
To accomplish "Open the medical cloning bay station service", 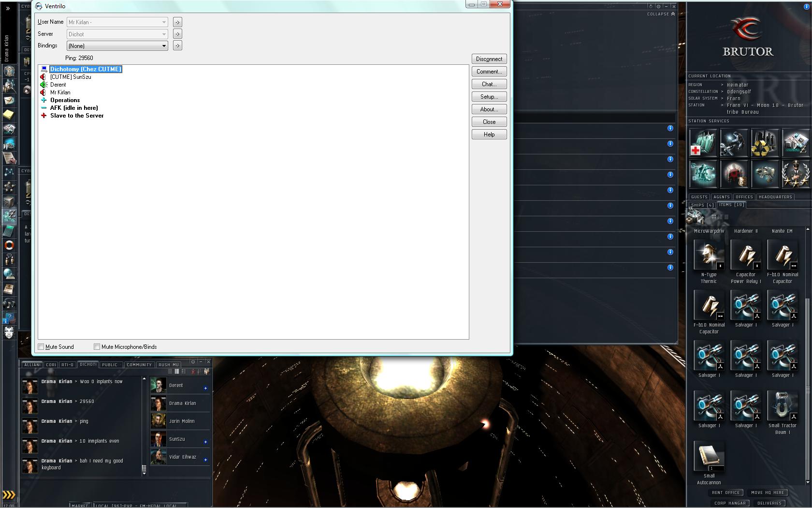I will (703, 143).
